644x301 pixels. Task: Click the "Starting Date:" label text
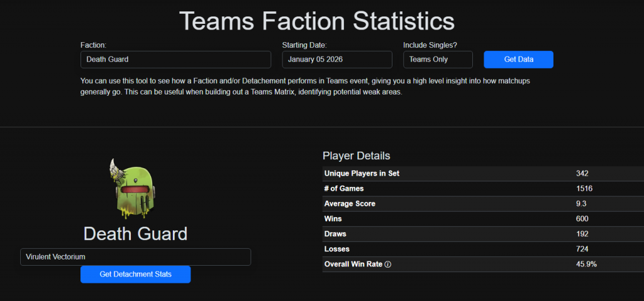[304, 45]
